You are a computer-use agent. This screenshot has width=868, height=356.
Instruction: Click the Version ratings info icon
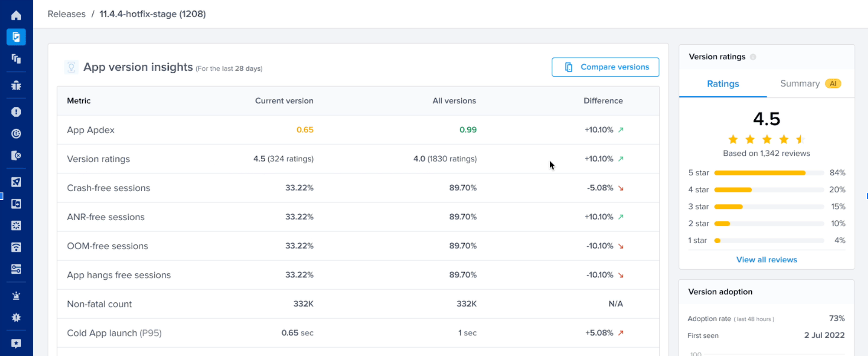(x=753, y=57)
